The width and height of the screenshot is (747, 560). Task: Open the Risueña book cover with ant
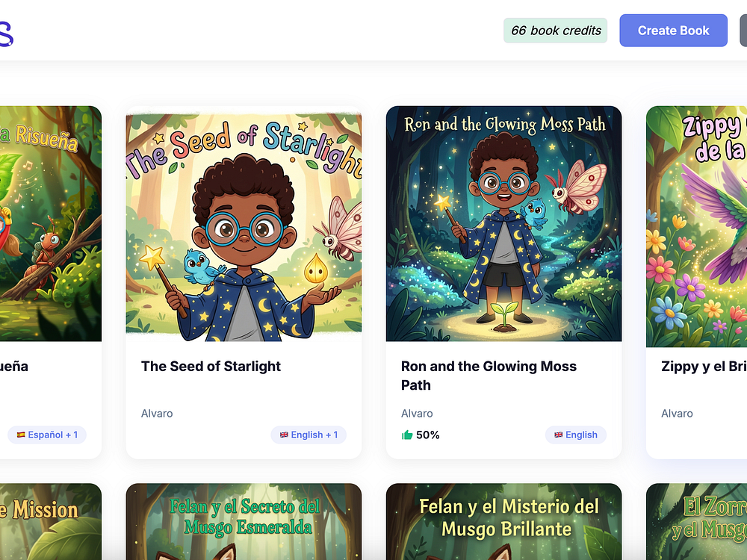tap(51, 223)
